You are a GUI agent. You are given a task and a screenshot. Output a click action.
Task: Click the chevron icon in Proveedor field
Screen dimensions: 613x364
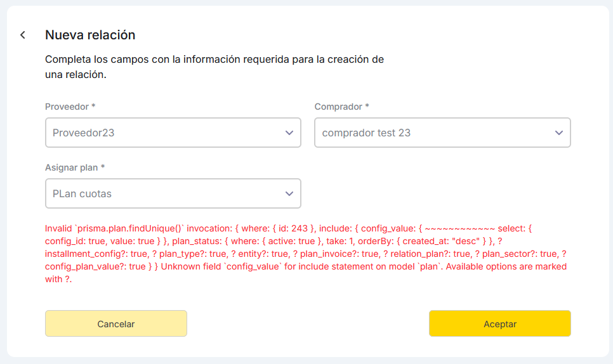(289, 133)
